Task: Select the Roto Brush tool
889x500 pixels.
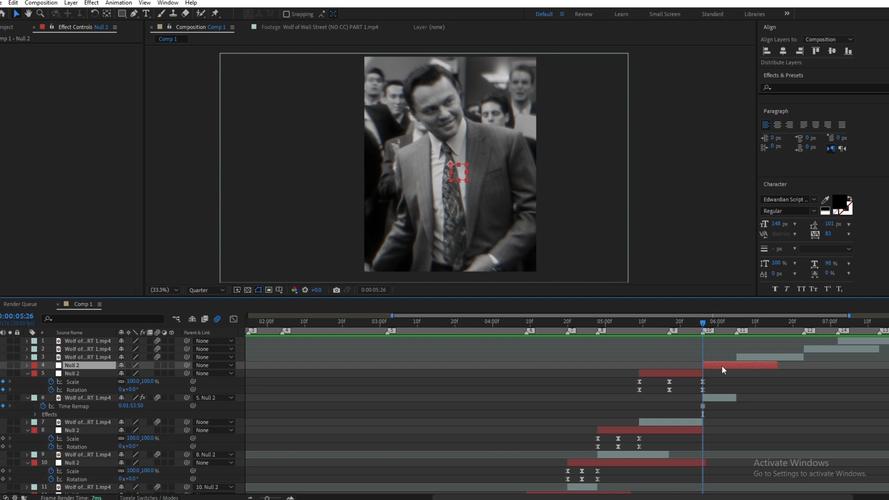Action: click(201, 14)
